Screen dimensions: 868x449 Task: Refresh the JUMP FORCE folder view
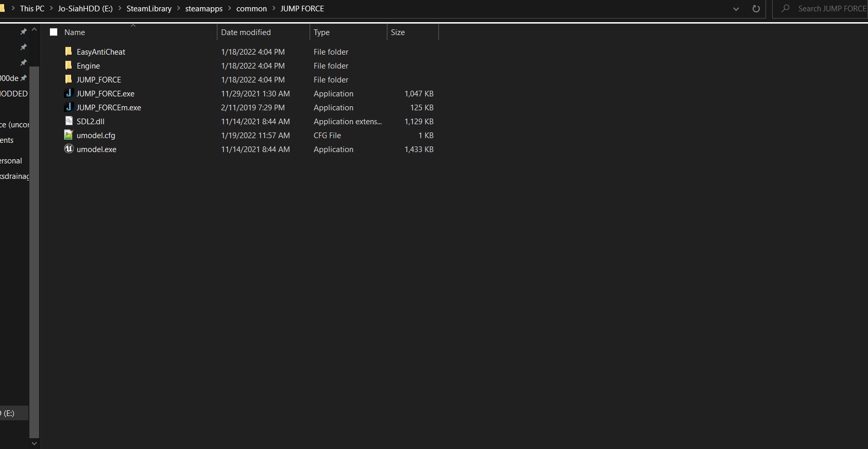756,9
